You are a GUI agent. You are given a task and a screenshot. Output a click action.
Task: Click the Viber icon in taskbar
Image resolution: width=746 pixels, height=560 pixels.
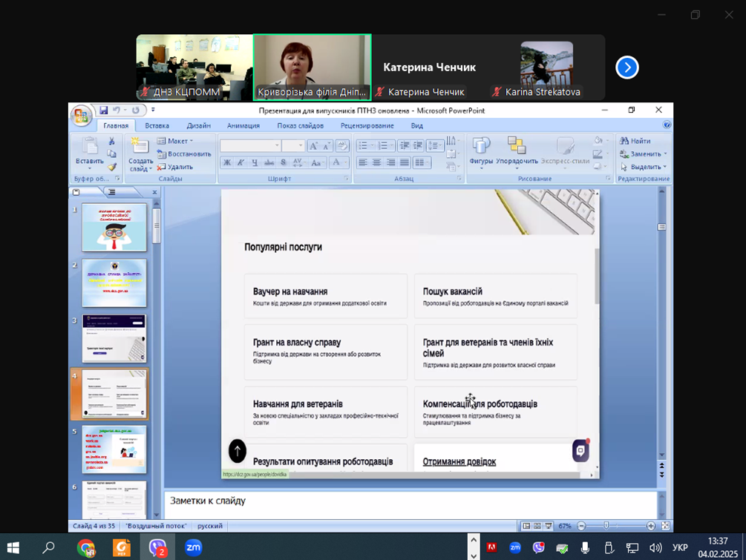click(158, 547)
